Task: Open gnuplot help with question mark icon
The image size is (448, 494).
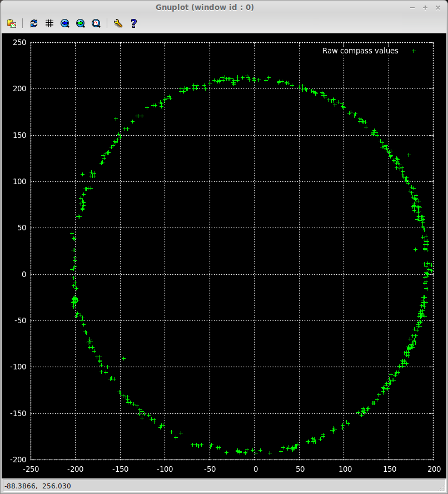Action: pos(133,23)
